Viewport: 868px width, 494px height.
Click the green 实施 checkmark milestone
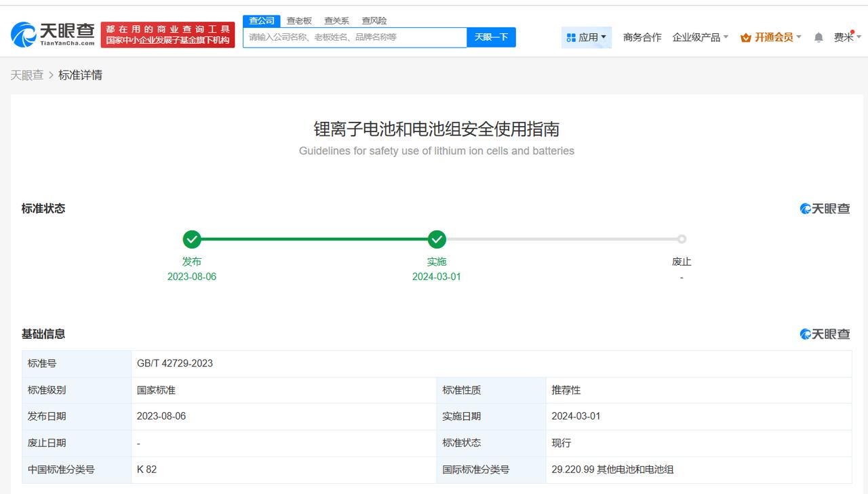click(x=437, y=239)
